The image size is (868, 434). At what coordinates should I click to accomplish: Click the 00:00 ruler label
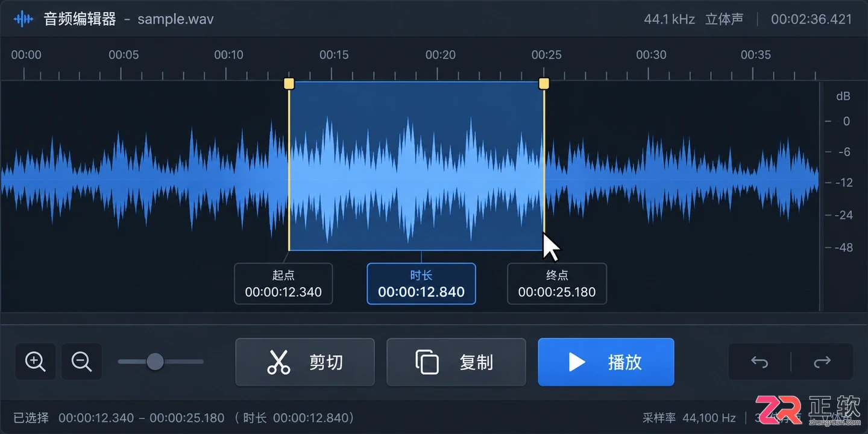[27, 55]
